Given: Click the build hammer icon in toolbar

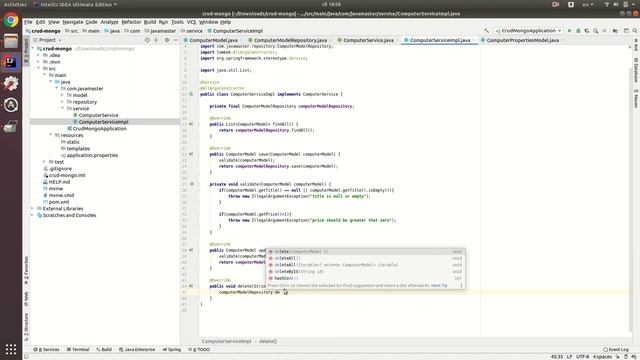Looking at the screenshot, I should pos(486,31).
